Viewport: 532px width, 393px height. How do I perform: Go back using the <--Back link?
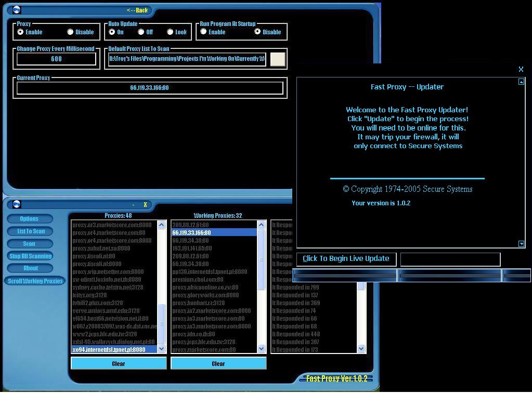[137, 10]
